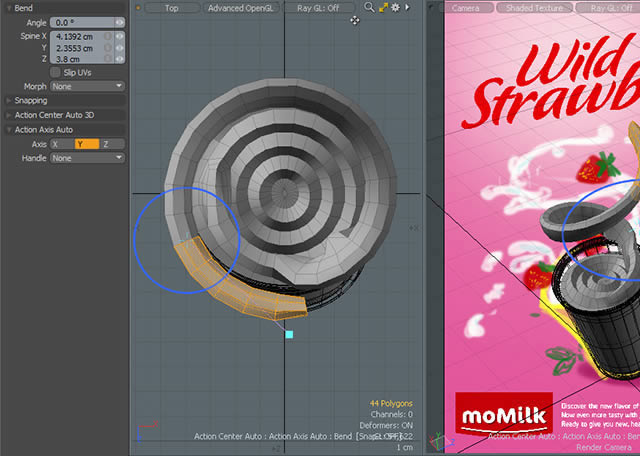Click the "1 cm" grid size label
The width and height of the screenshot is (640, 456).
404,448
